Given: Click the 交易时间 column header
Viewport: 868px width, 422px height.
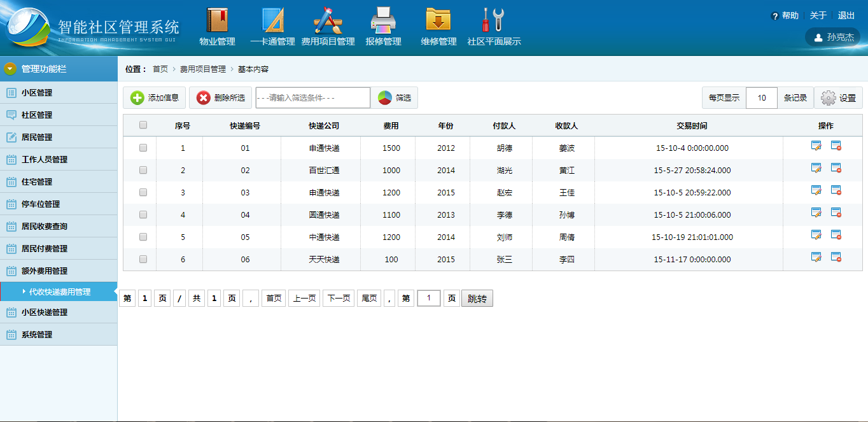Looking at the screenshot, I should click(x=692, y=126).
